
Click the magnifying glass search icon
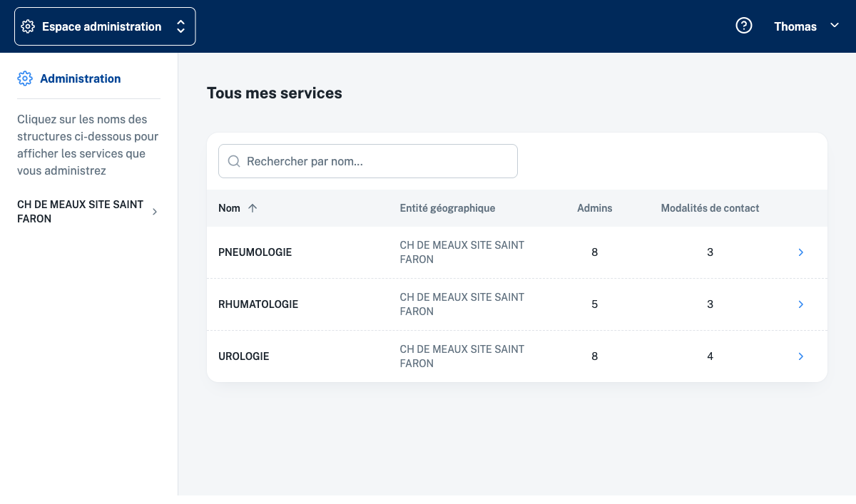click(233, 161)
